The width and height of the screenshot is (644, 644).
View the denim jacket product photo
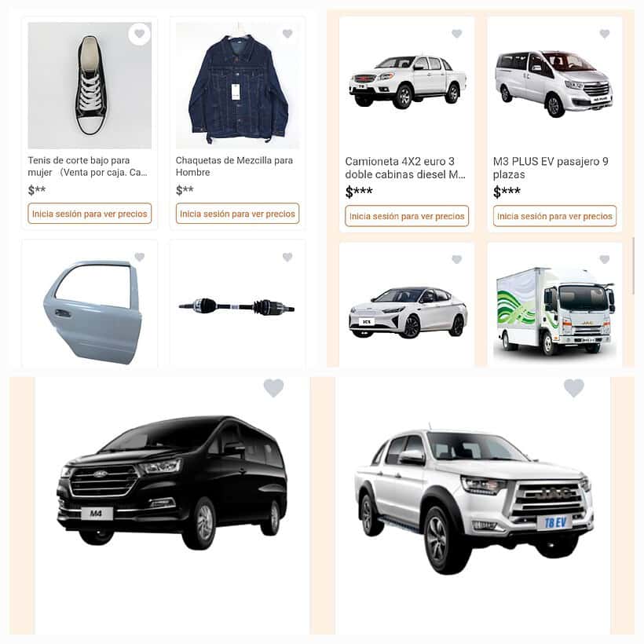click(x=237, y=86)
